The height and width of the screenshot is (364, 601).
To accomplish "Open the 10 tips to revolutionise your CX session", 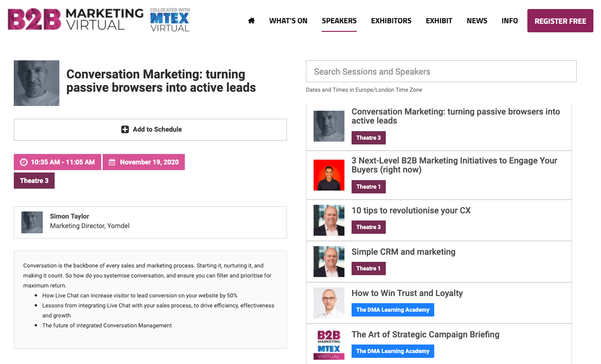I will (410, 211).
